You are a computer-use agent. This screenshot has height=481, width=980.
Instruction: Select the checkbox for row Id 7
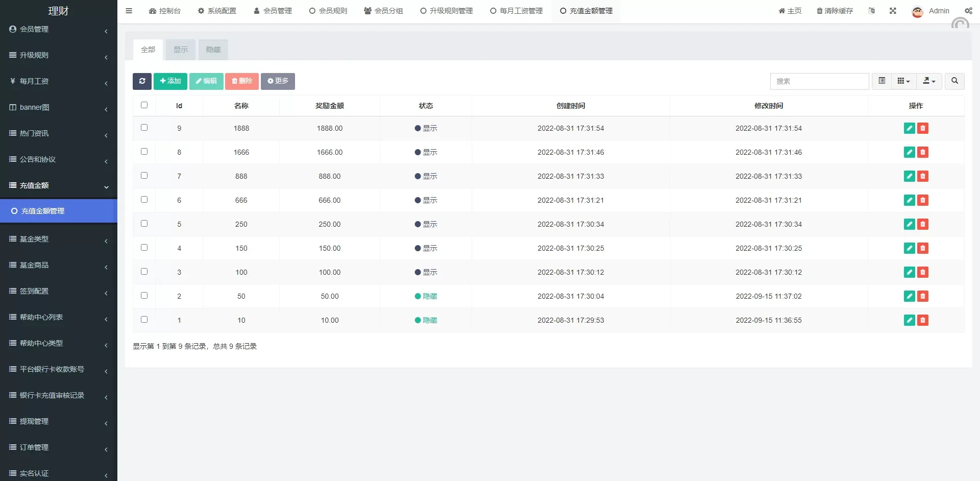pyautogui.click(x=144, y=176)
